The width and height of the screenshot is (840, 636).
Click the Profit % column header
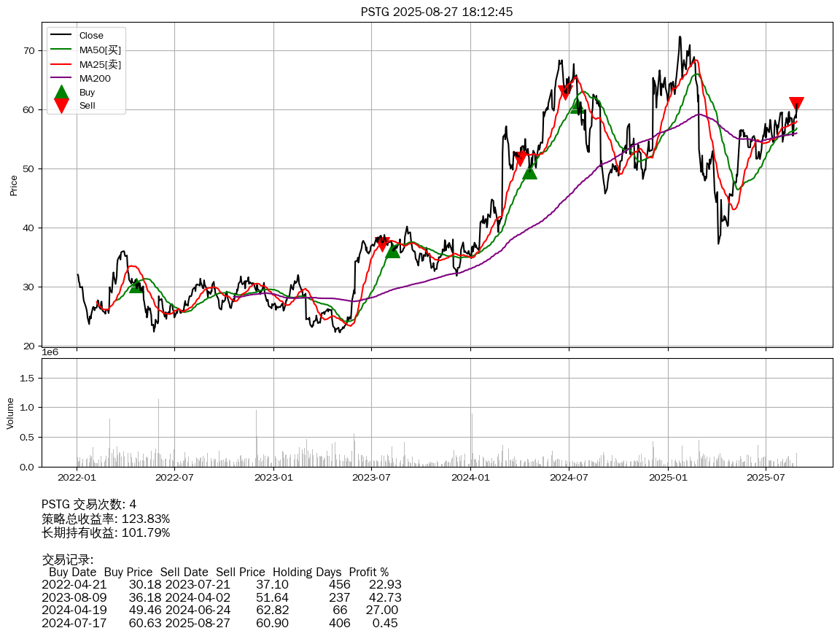(368, 572)
